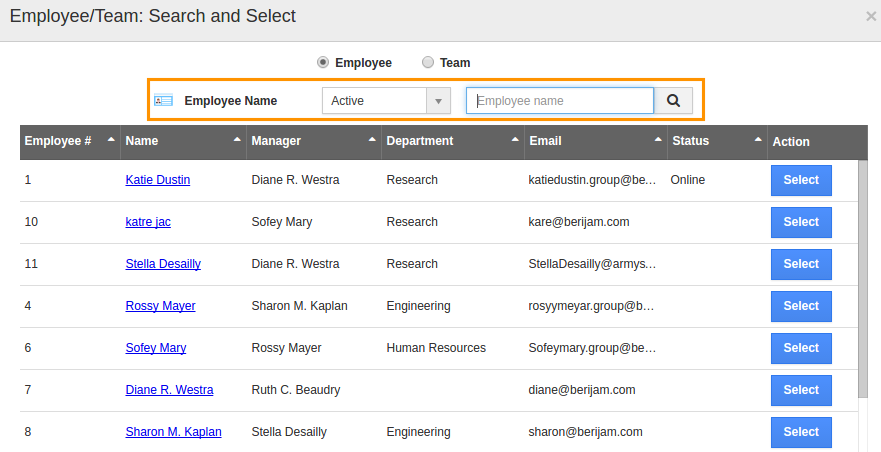Click email kare@berijam.com
Screen dimensions: 881x452
pyautogui.click(x=579, y=222)
